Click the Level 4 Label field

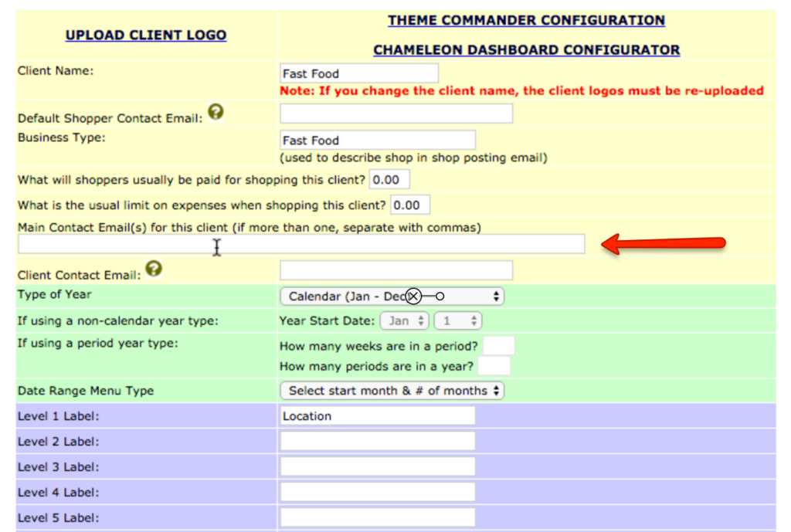[378, 492]
